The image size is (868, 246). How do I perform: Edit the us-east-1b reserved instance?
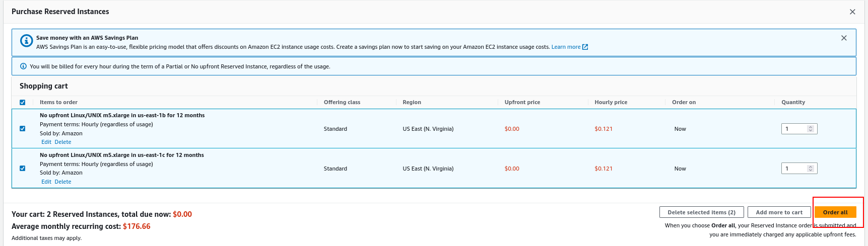pos(46,142)
